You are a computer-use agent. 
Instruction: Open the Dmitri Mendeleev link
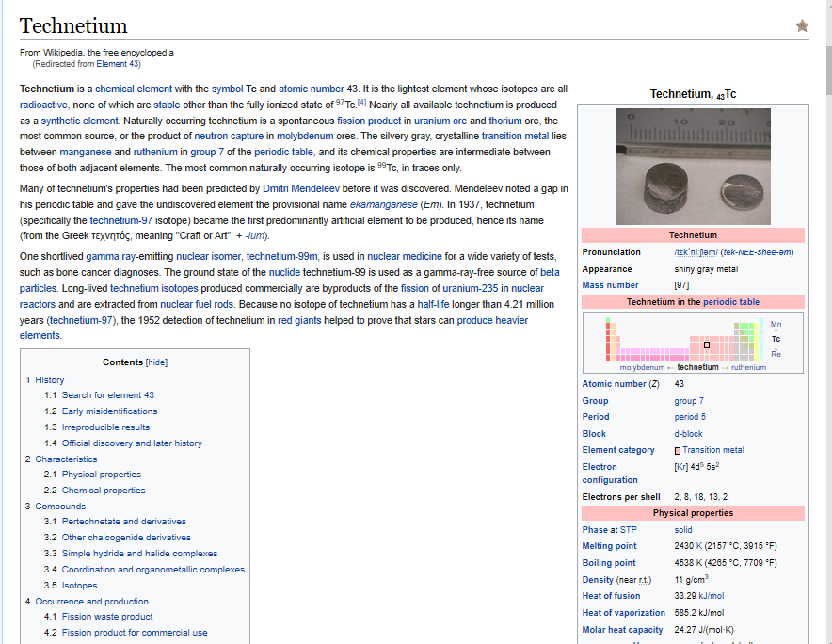point(301,188)
